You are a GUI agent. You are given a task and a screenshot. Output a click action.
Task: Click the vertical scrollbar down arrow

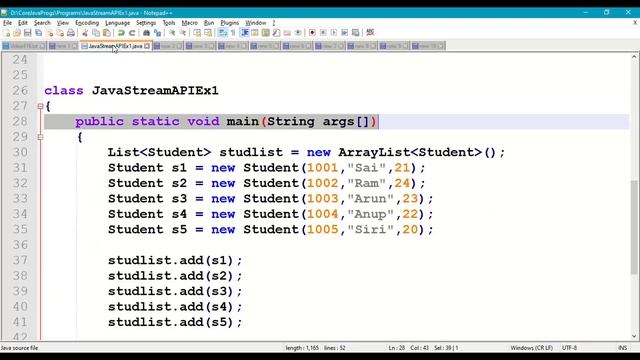click(x=634, y=336)
